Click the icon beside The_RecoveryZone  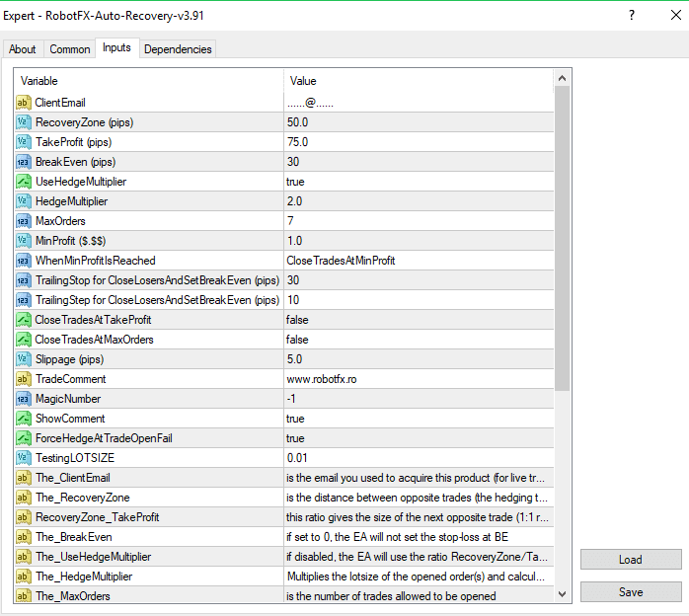(x=24, y=498)
